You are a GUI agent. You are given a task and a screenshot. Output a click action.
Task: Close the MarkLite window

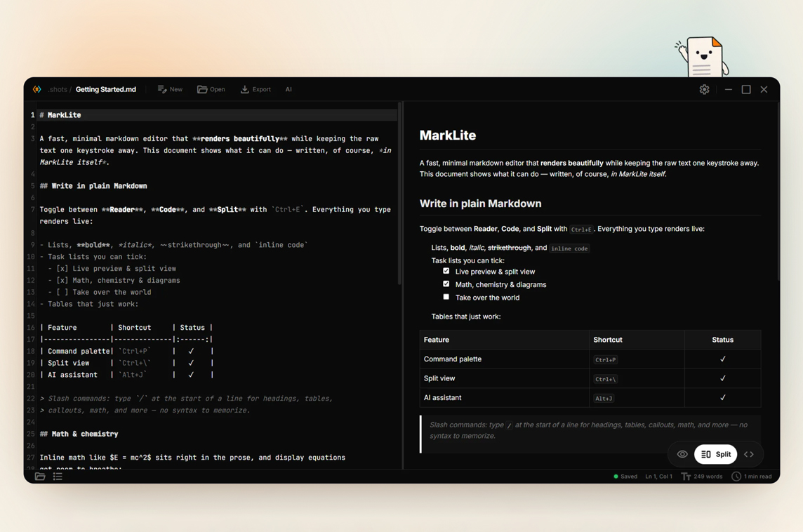(764, 89)
